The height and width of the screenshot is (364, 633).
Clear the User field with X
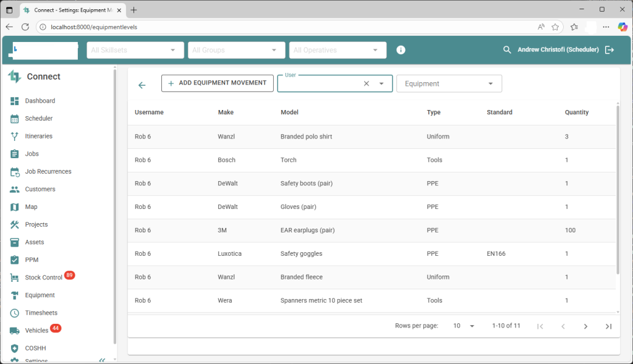point(367,83)
